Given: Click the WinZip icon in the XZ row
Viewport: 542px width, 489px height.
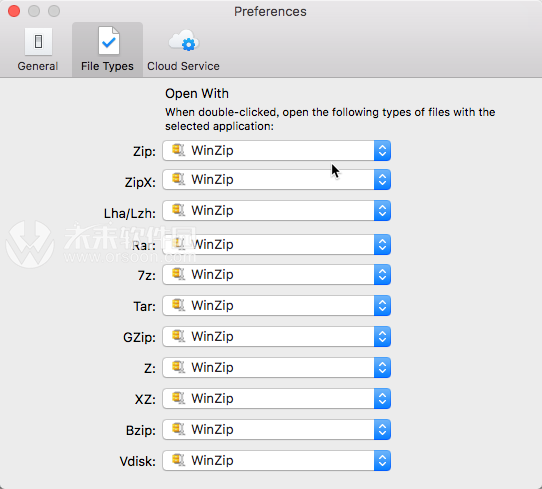Looking at the screenshot, I should pyautogui.click(x=178, y=398).
